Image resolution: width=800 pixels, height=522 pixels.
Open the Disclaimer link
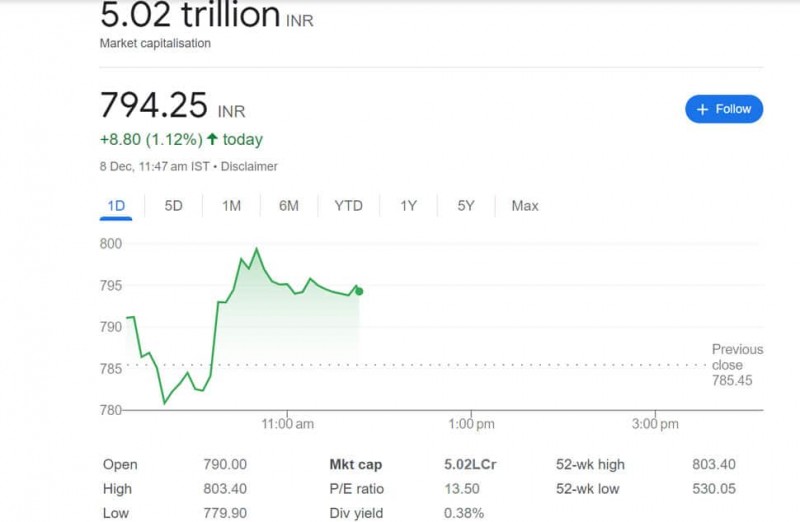249,167
